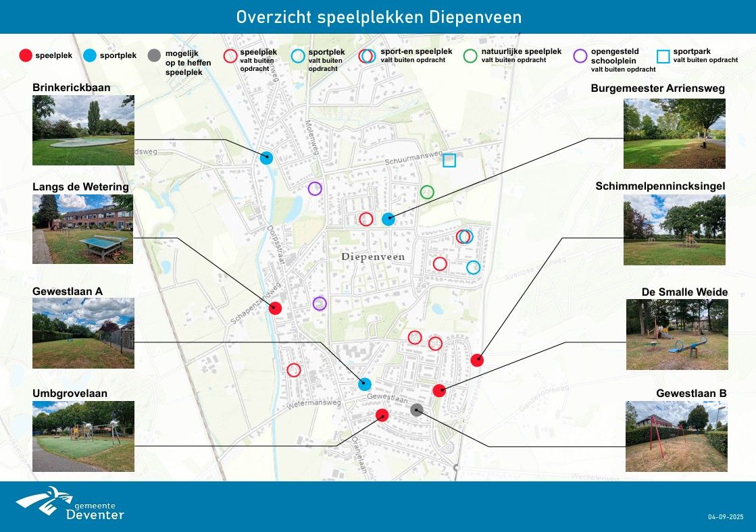The width and height of the screenshot is (756, 532).
Task: Click the green natuurlijke speelplek legend circle
Action: [x=469, y=55]
